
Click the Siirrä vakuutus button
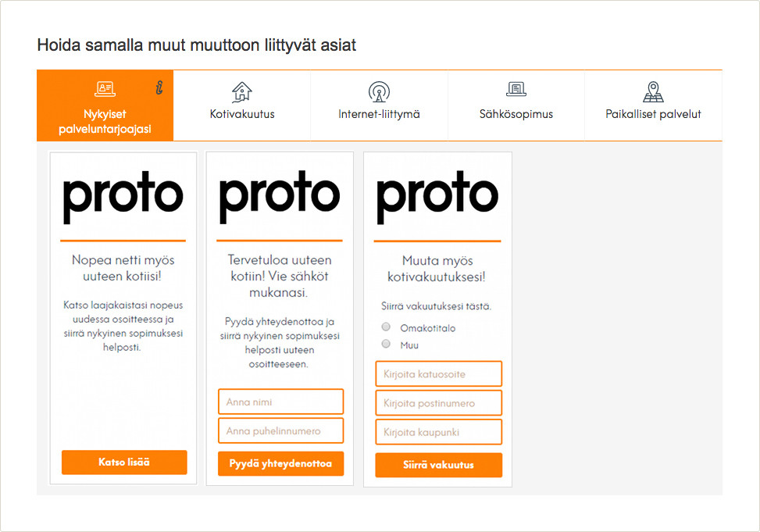(x=439, y=465)
